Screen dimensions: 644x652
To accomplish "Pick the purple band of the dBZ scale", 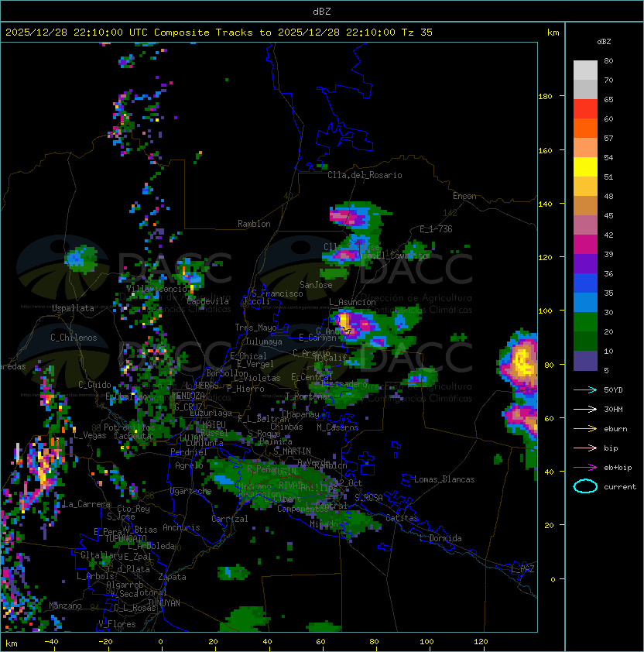I will 585,263.
